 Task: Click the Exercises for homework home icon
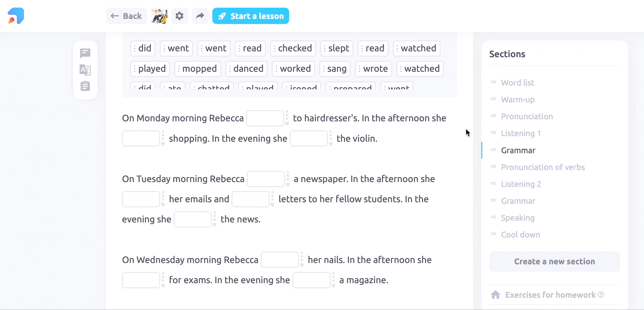click(x=495, y=295)
